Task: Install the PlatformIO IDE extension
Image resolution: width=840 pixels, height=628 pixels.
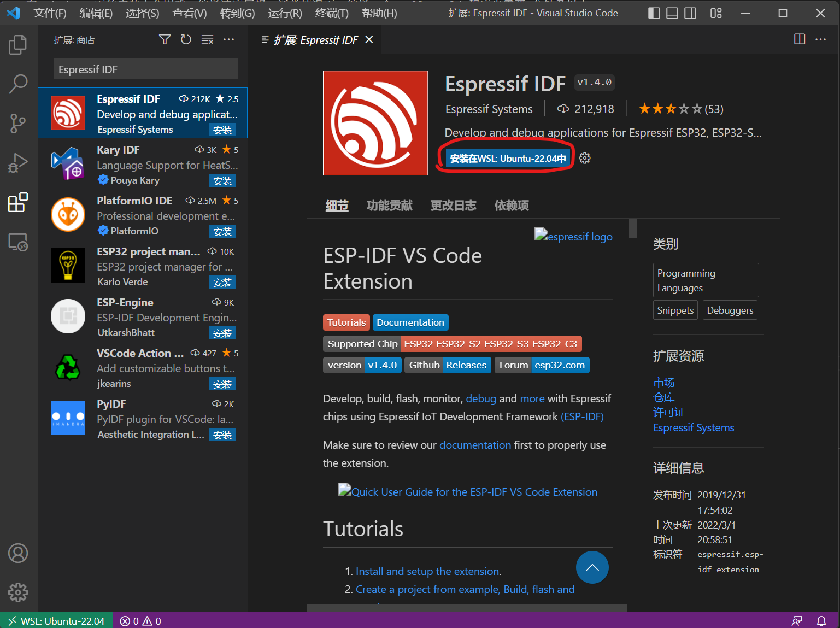Action: 222,232
